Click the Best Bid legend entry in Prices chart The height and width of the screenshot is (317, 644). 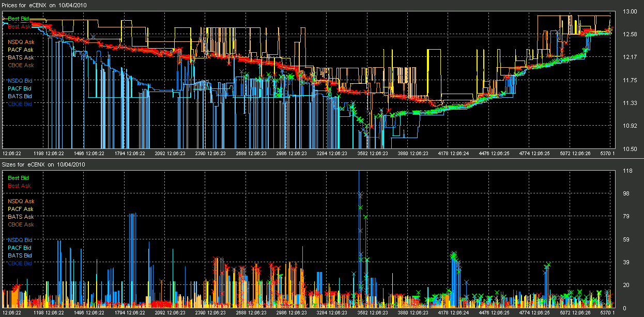coord(19,19)
